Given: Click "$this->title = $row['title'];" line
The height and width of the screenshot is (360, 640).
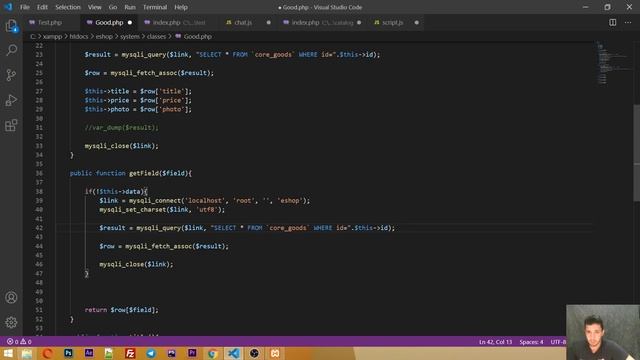Looking at the screenshot, I should click(x=138, y=91).
